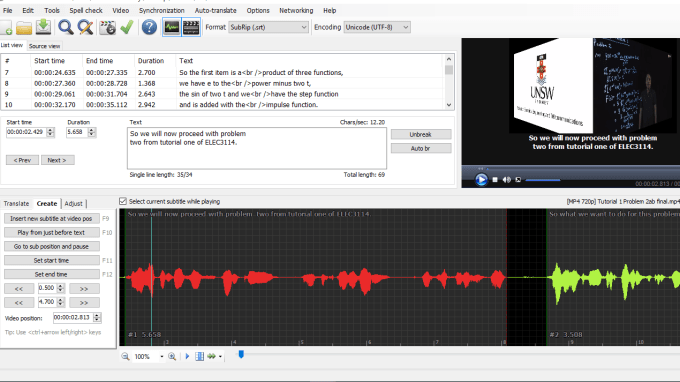
Task: Switch to the Translate tab
Action: pyautogui.click(x=16, y=203)
